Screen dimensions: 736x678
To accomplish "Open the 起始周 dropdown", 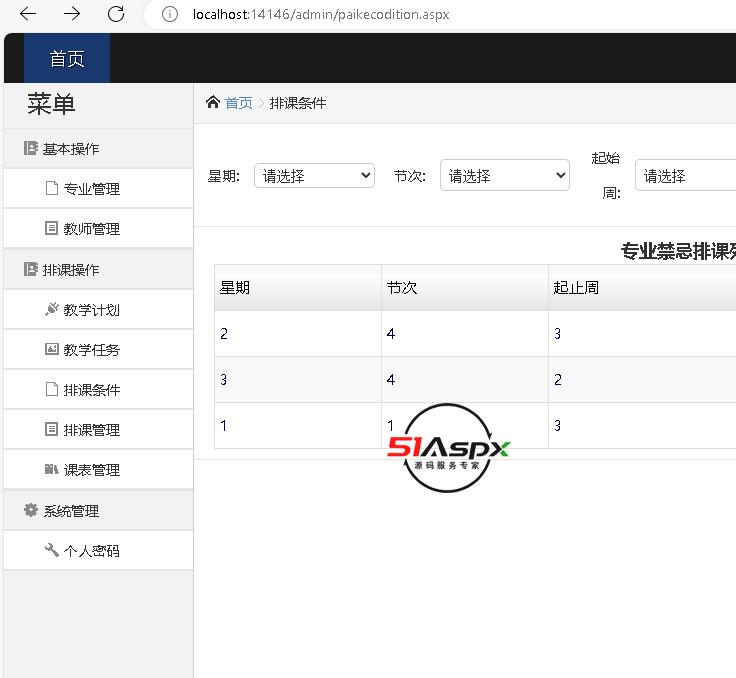I will [x=686, y=176].
